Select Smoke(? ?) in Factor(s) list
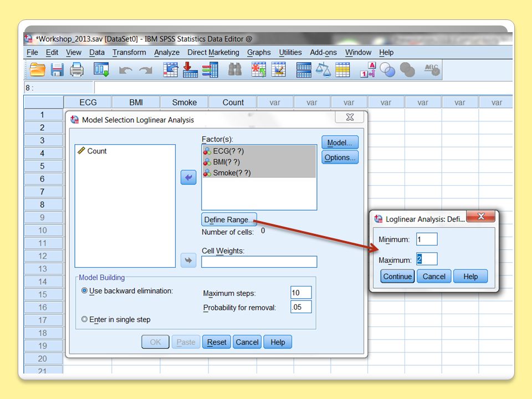This screenshot has height=399, width=532. [x=259, y=173]
